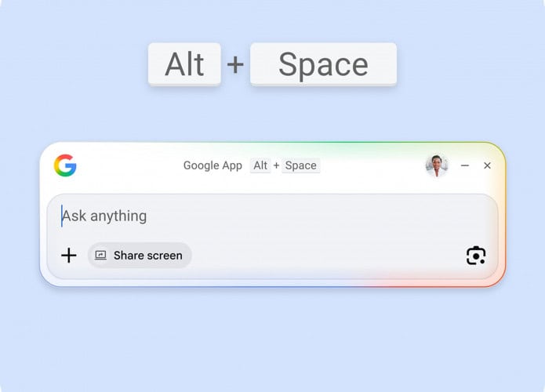Click the 'Google App' title text
The height and width of the screenshot is (392, 545).
[x=213, y=165]
